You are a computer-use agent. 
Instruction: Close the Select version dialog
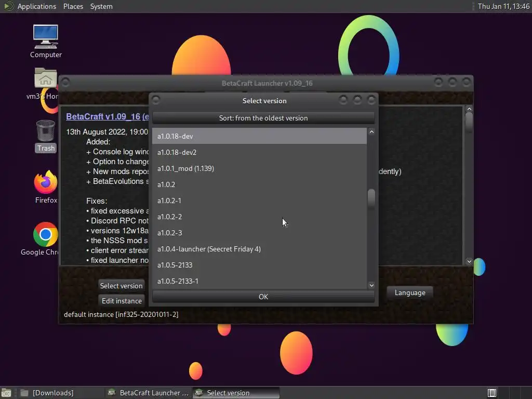[371, 100]
